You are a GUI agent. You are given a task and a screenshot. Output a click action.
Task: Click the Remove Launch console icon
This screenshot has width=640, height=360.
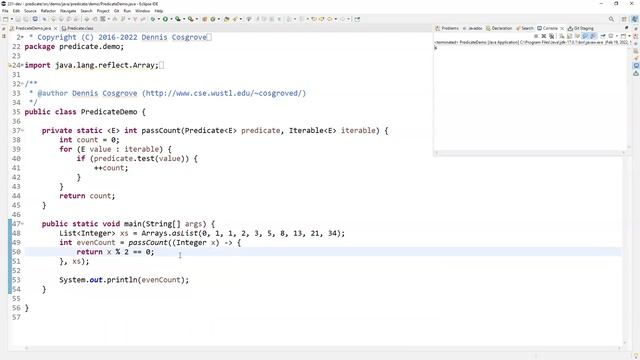coord(544,36)
